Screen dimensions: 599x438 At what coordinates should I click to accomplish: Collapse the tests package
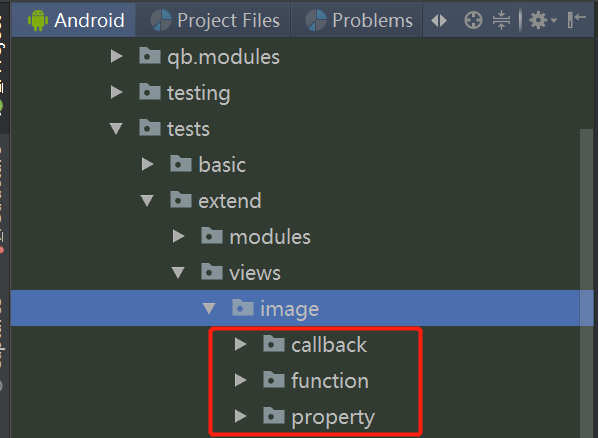click(x=116, y=128)
